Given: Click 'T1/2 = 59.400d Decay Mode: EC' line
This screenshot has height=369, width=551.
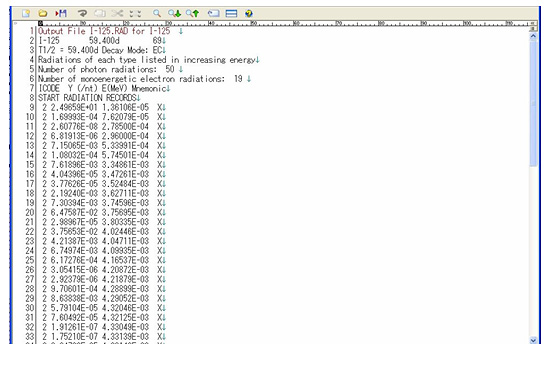Looking at the screenshot, I should pos(100,50).
